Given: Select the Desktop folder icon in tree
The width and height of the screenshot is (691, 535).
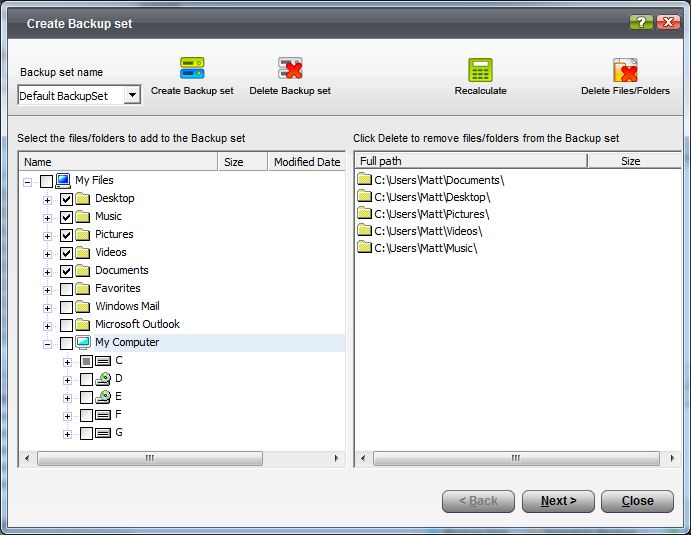Looking at the screenshot, I should 82,199.
